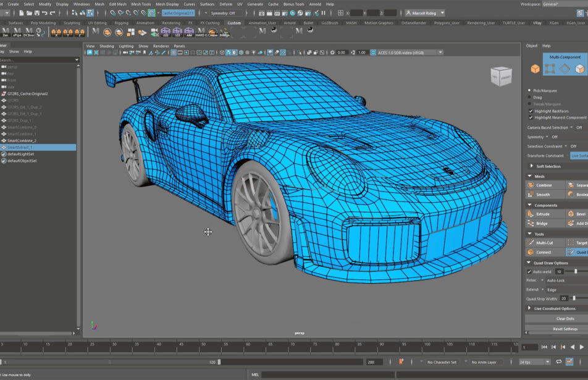Click the play forward button
This screenshot has width=588, height=380.
point(581,347)
